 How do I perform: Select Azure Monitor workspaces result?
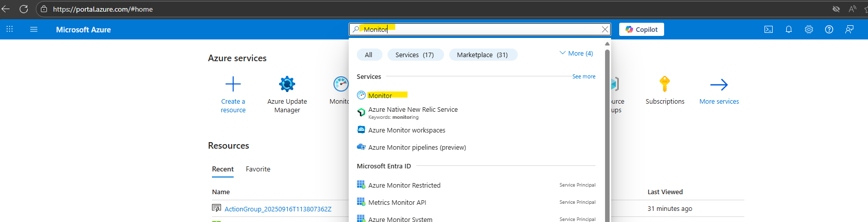(407, 130)
